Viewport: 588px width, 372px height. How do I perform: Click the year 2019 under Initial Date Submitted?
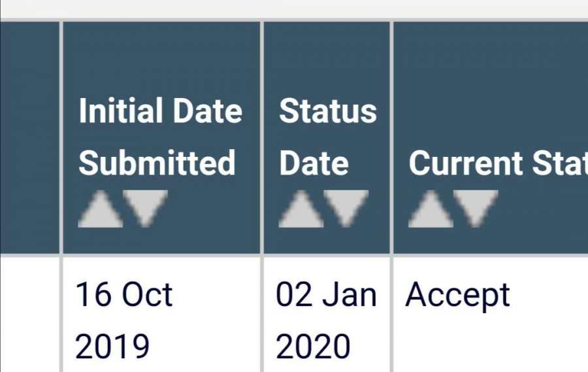click(x=112, y=347)
